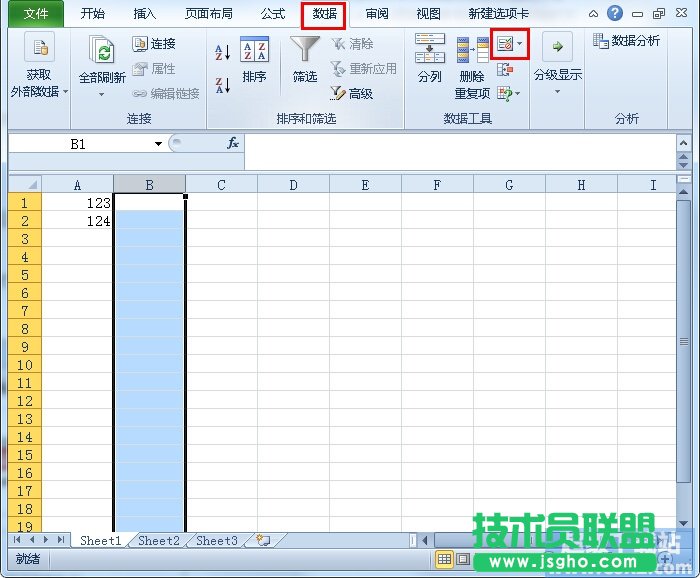Expand the formula bar
This screenshot has height=578, width=700.
(683, 143)
